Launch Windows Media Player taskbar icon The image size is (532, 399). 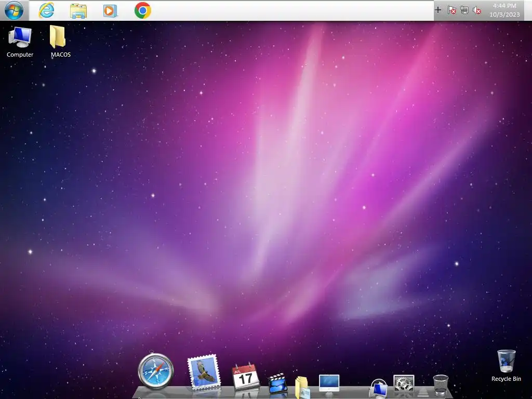pyautogui.click(x=110, y=11)
